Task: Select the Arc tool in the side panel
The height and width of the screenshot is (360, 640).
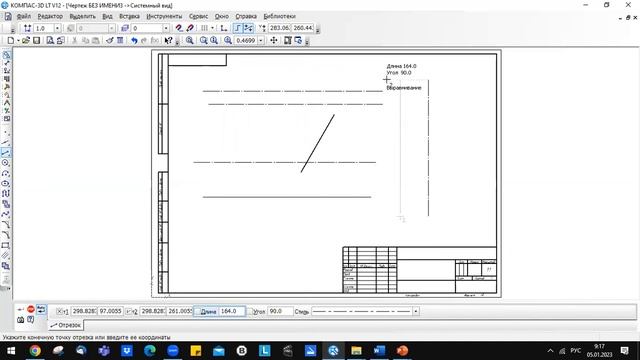Action: point(6,173)
